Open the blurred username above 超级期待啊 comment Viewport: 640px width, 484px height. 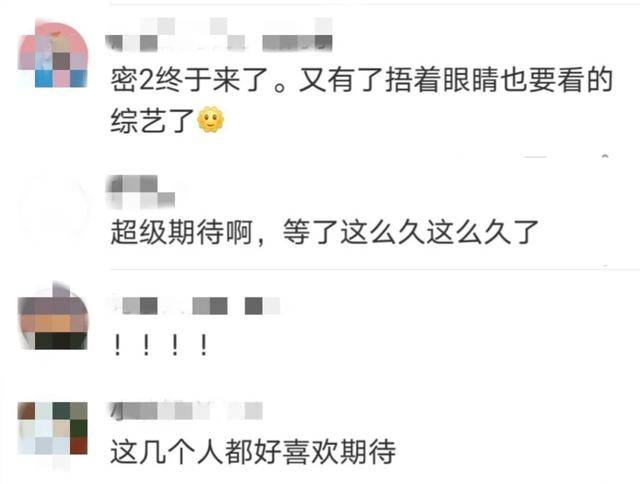140,191
